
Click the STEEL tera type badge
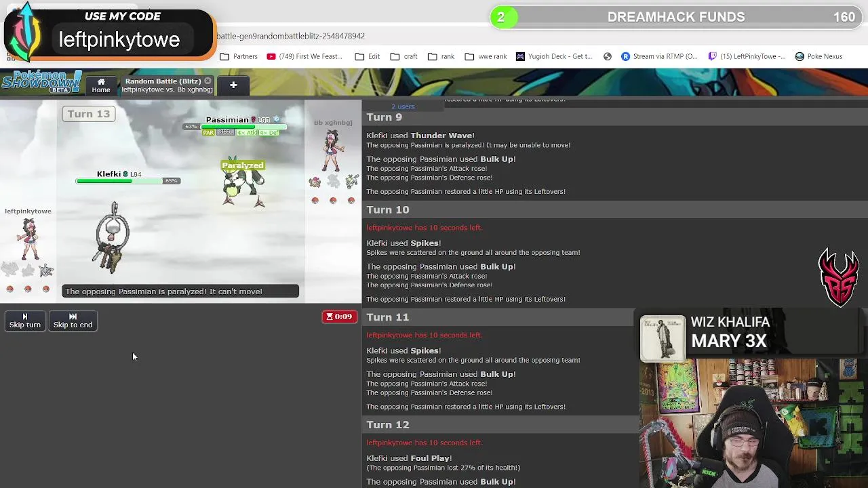pos(224,132)
